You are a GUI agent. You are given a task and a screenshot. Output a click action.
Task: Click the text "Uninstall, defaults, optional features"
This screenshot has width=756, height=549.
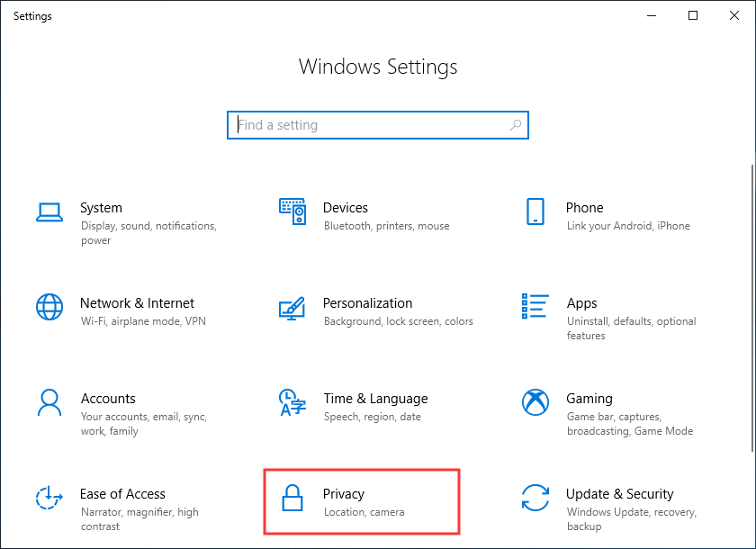[x=632, y=328]
